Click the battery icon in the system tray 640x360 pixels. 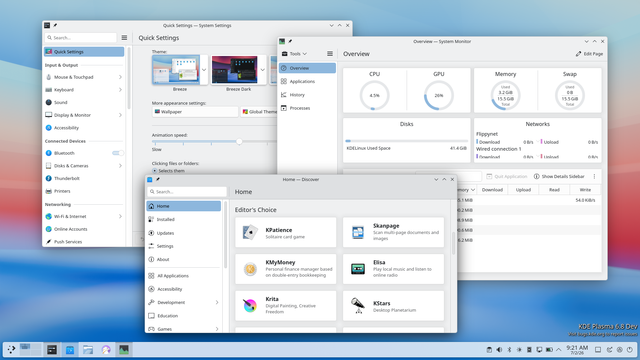[549, 349]
